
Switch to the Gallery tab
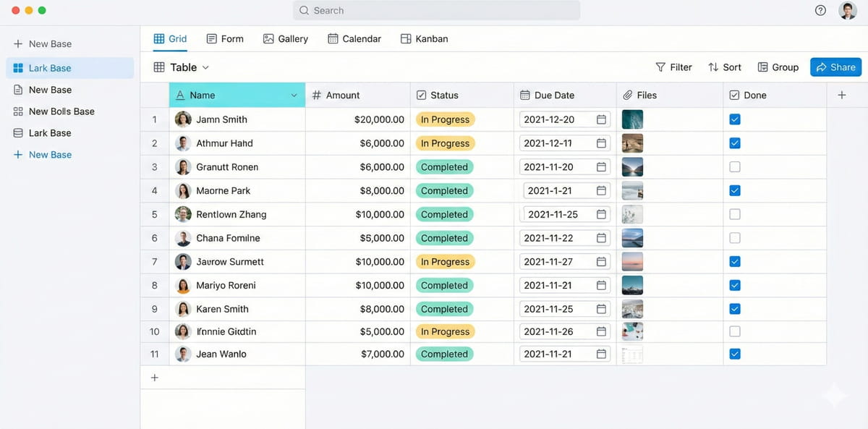pyautogui.click(x=286, y=39)
